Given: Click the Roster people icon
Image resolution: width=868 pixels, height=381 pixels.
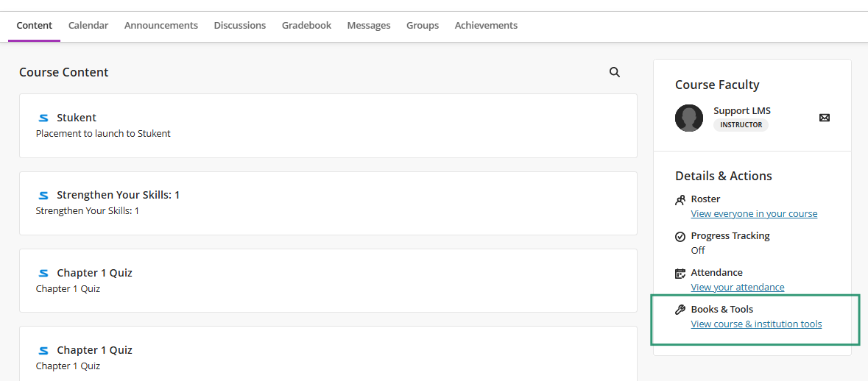Looking at the screenshot, I should pos(680,199).
